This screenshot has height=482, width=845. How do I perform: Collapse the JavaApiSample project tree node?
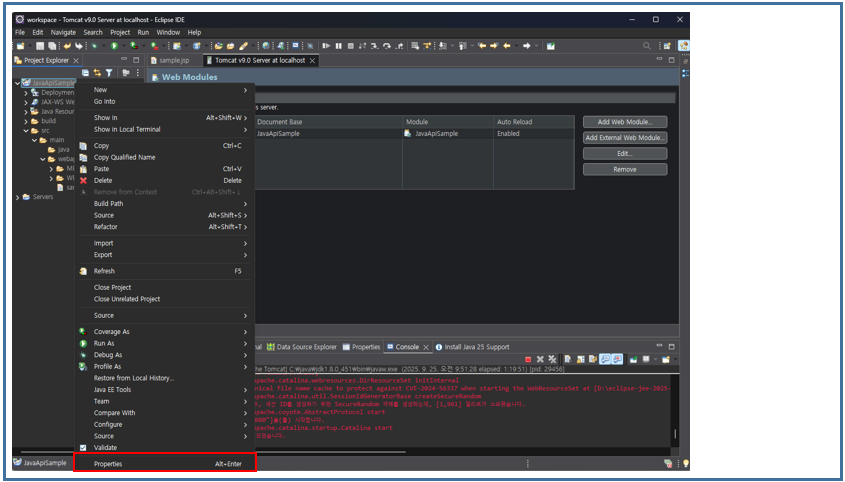click(18, 83)
